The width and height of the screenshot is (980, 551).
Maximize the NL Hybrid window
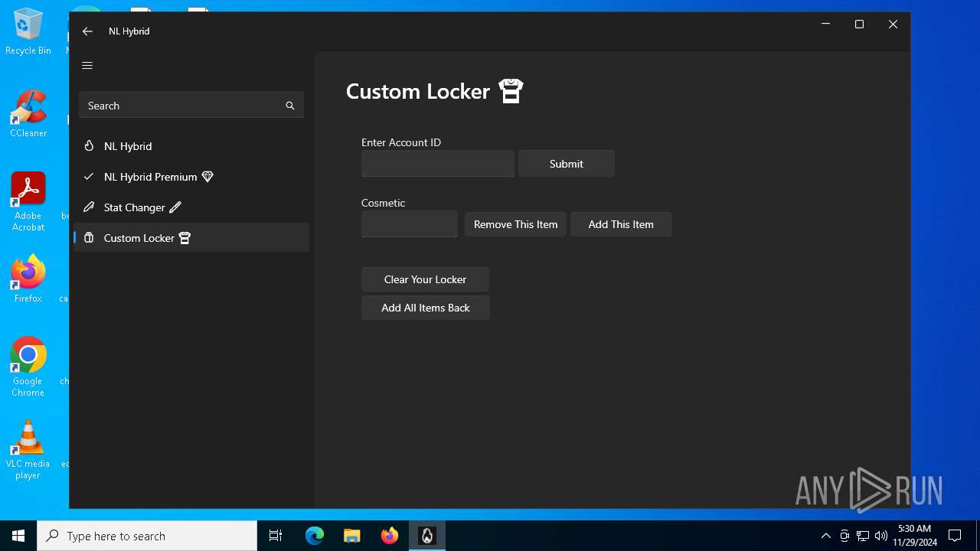click(x=859, y=24)
